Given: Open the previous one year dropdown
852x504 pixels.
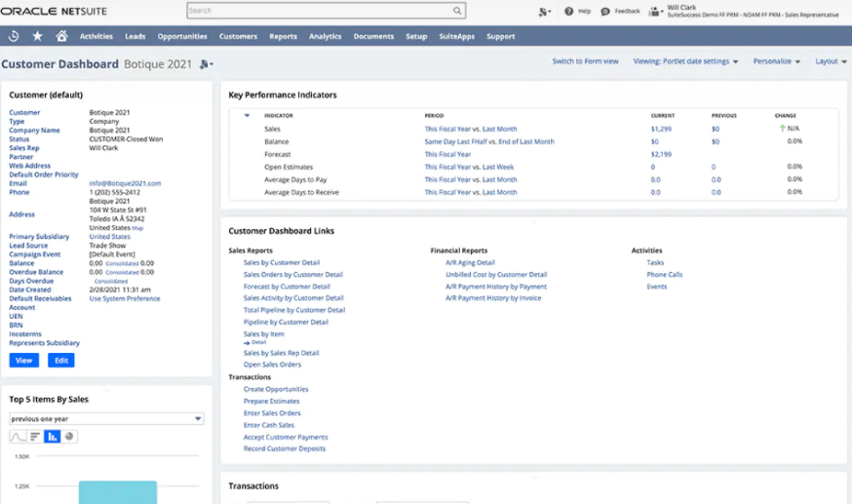Looking at the screenshot, I should pos(106,419).
